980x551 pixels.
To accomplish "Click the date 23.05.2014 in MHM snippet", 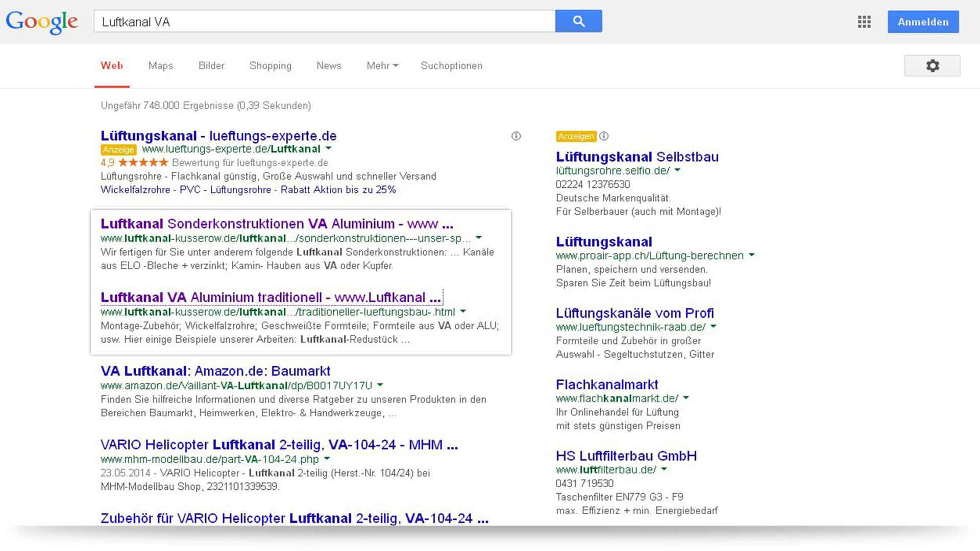I will (125, 473).
